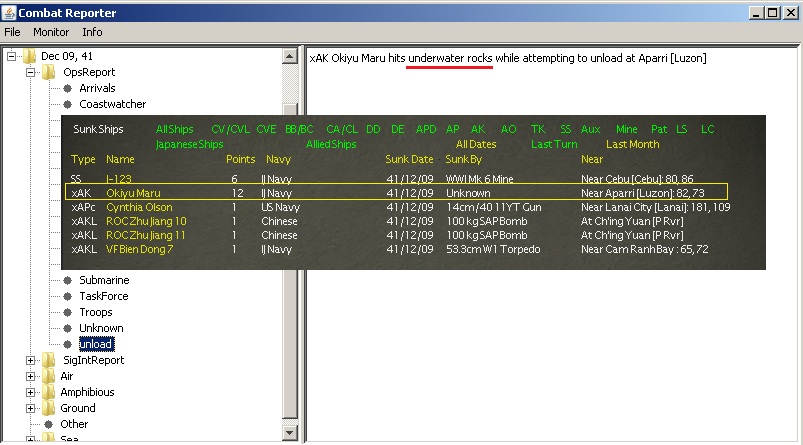Select the unload report entry

click(96, 344)
